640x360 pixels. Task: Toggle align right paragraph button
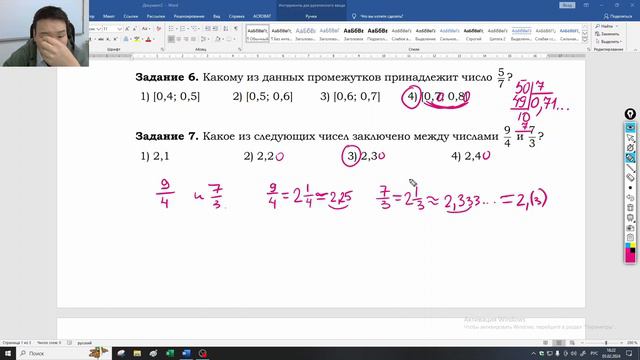coord(186,39)
